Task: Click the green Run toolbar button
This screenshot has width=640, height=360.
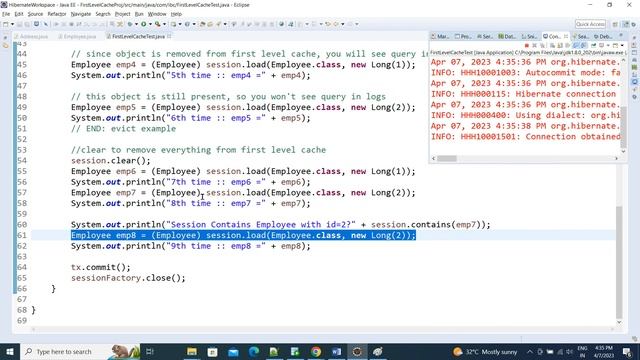Action: click(143, 24)
